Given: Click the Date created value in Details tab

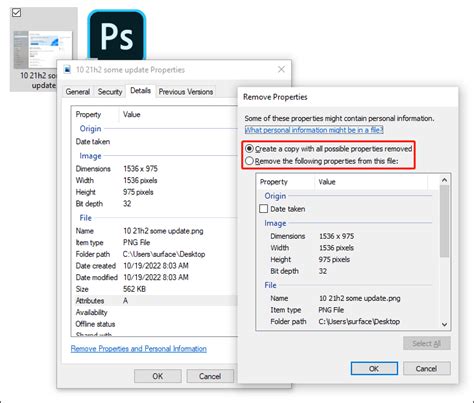Looking at the screenshot, I should coord(156,266).
